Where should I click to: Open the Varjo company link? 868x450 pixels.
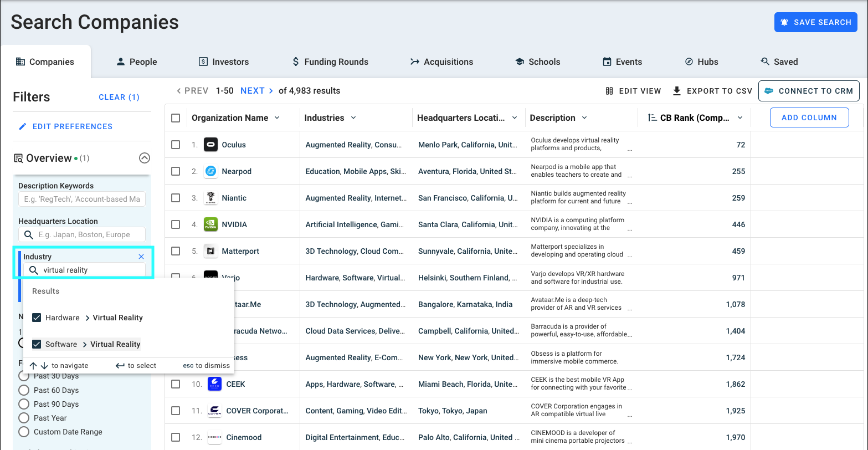[x=230, y=278]
